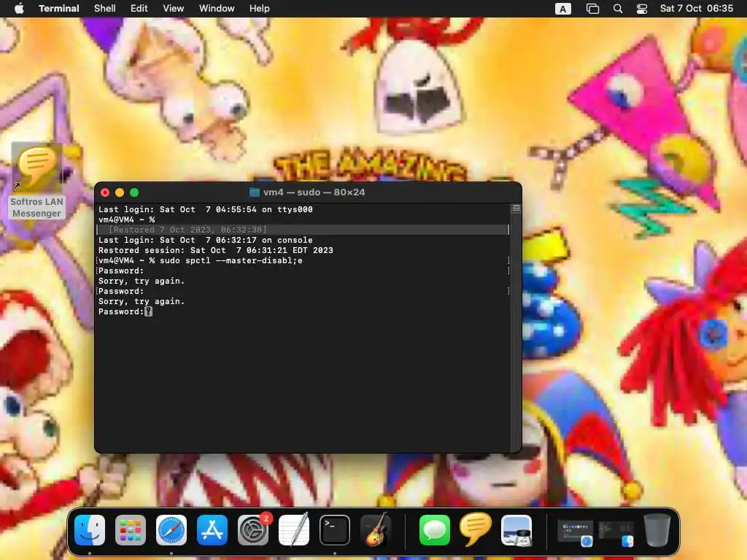This screenshot has height=560, width=747.
Task: Open Spotlight search magnifier
Action: 618,9
